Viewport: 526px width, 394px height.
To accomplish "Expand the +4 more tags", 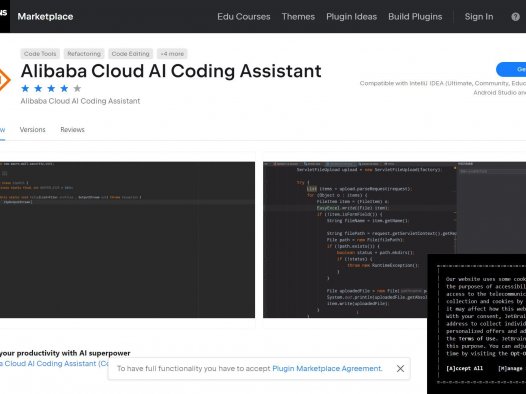I will 172,54.
